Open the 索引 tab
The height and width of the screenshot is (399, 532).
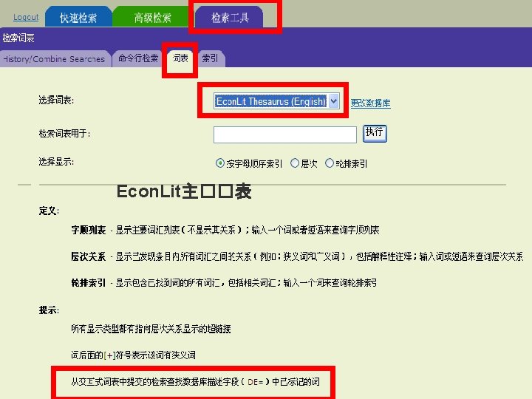click(x=210, y=58)
